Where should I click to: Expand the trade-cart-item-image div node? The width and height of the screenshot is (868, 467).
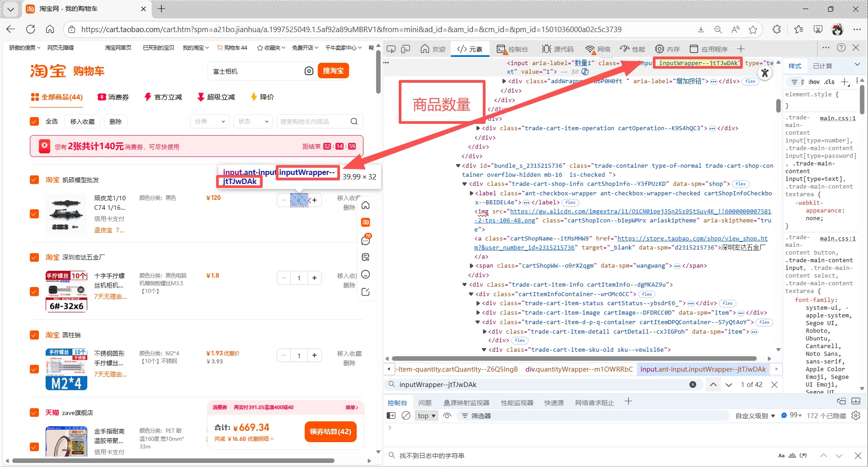coord(478,312)
